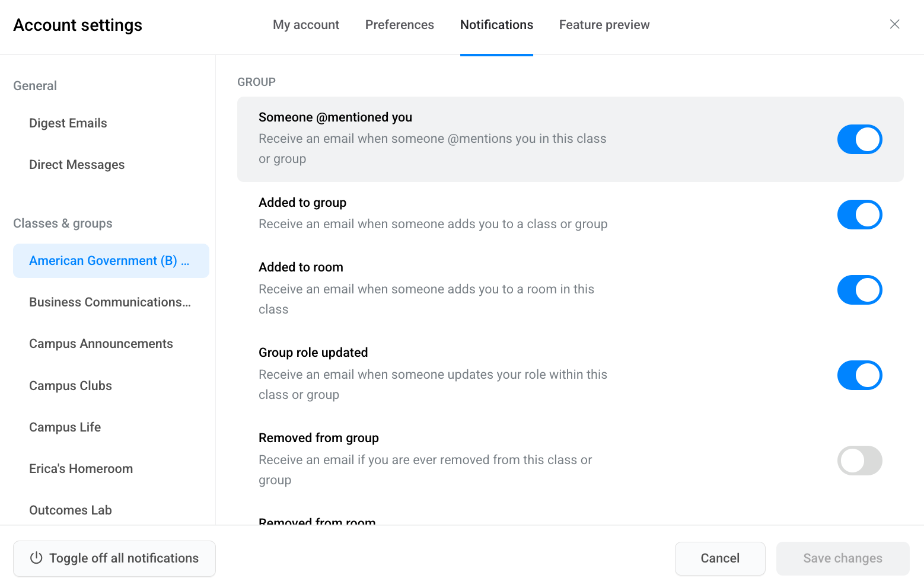This screenshot has height=588, width=924.
Task: Switch to the Preferences tab
Action: click(399, 25)
